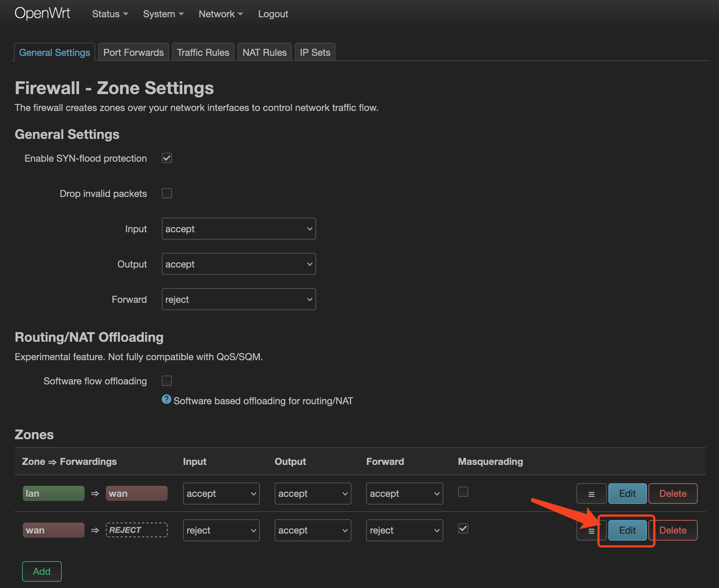Edit the wan zone
Screen dimensions: 719x588
(627, 530)
